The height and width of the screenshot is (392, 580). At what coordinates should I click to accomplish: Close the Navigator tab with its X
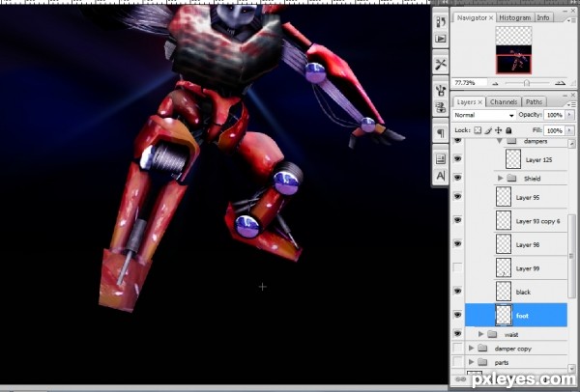[491, 18]
